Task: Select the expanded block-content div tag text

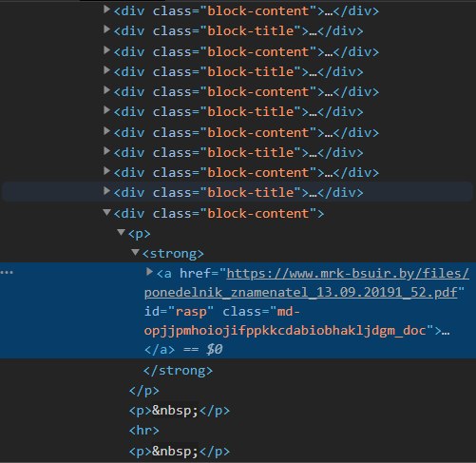Action: (x=219, y=213)
